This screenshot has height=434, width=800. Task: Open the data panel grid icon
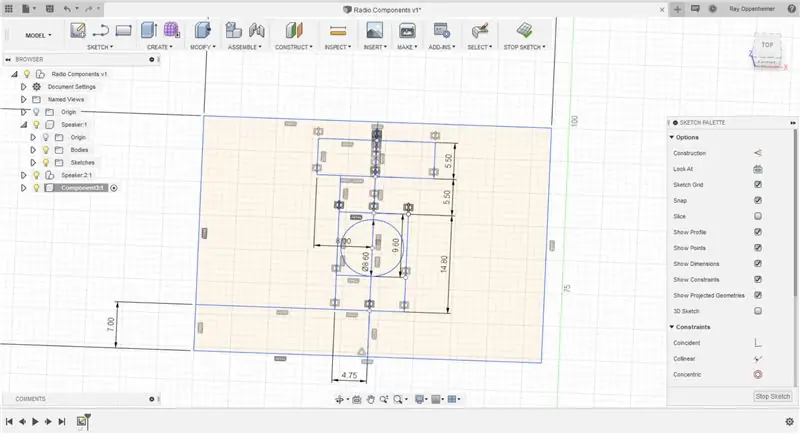[9, 9]
